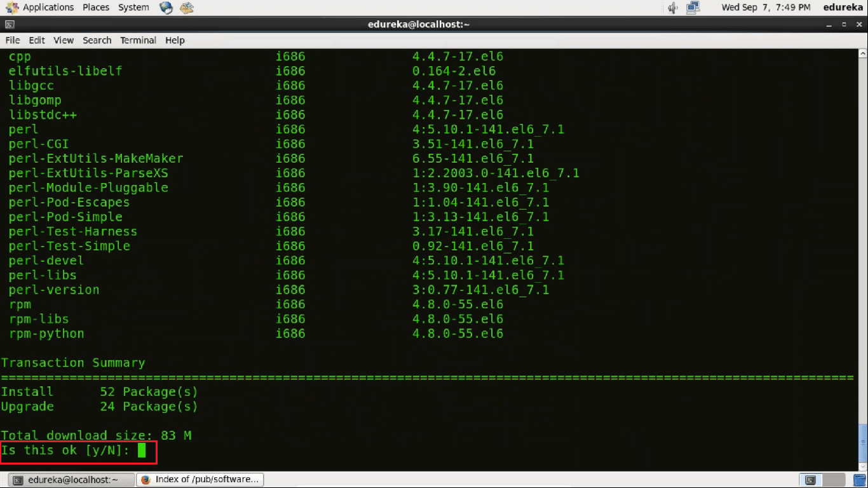Viewport: 868px width, 488px height.
Task: Switch to the edureka@localhost taskbar window
Action: point(70,479)
